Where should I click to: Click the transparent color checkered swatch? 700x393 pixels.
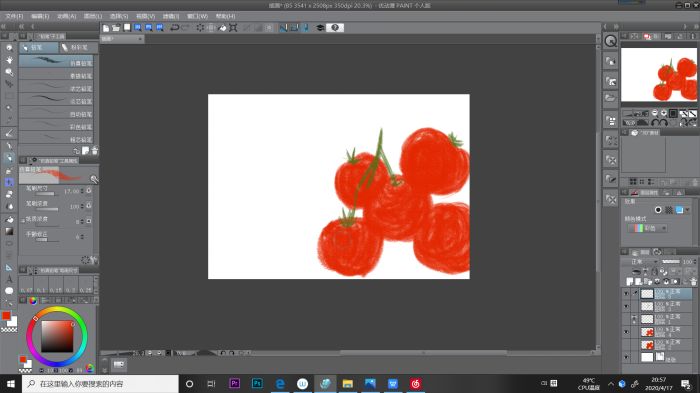click(9, 330)
